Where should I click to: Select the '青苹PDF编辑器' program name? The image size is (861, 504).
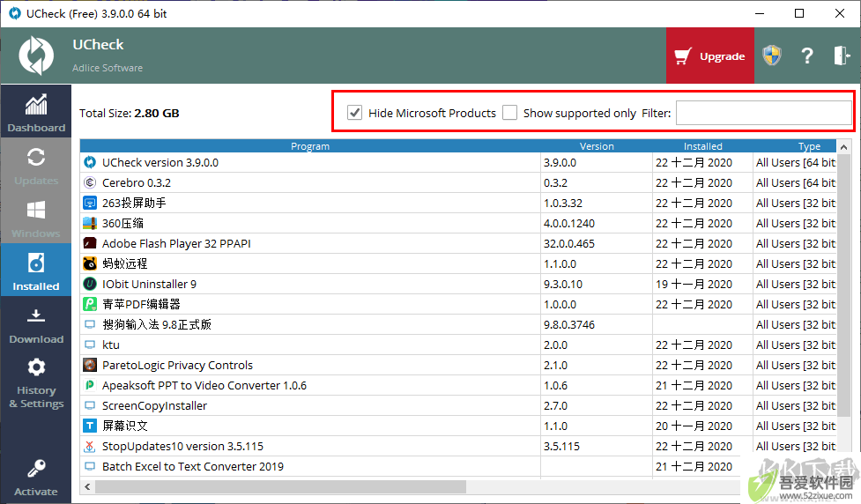(x=141, y=304)
